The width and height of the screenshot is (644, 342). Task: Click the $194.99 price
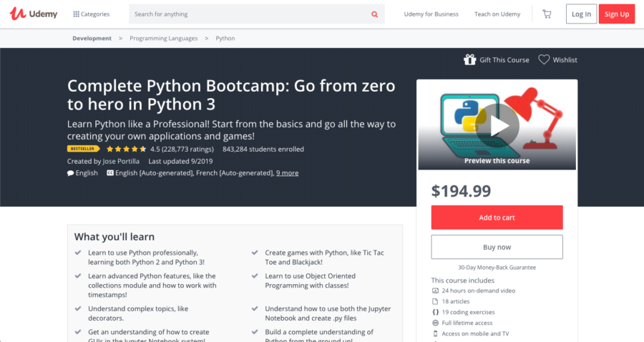(x=461, y=191)
